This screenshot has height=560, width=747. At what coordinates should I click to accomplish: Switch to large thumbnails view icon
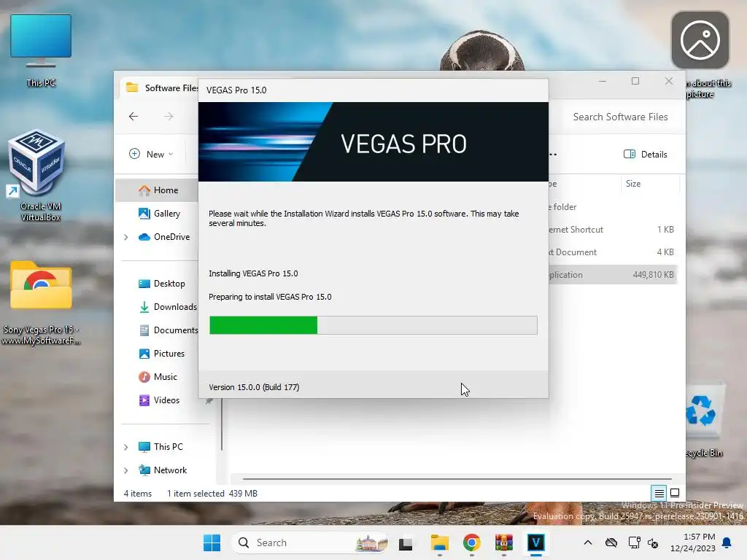coord(675,494)
